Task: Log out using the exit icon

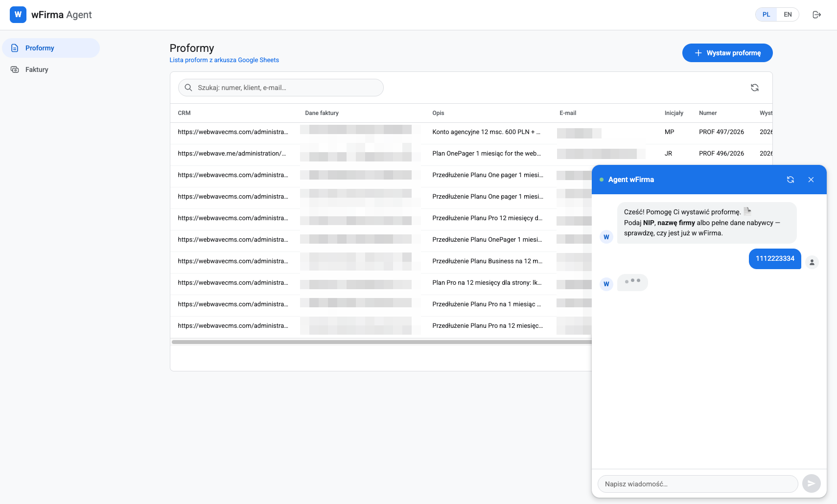Action: (816, 15)
